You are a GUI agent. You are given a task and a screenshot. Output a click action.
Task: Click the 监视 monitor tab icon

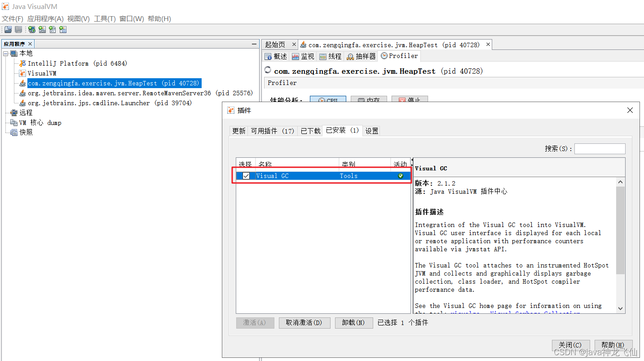point(296,56)
